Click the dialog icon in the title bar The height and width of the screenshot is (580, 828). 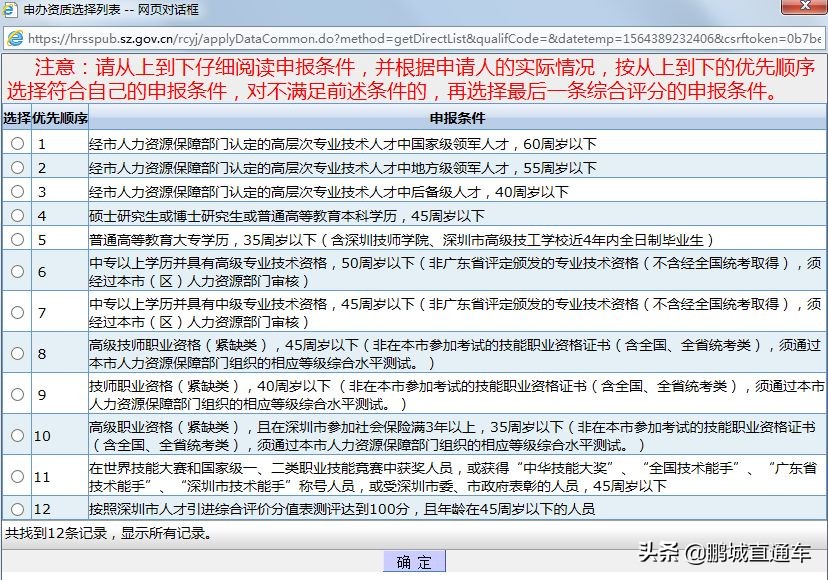coord(11,10)
